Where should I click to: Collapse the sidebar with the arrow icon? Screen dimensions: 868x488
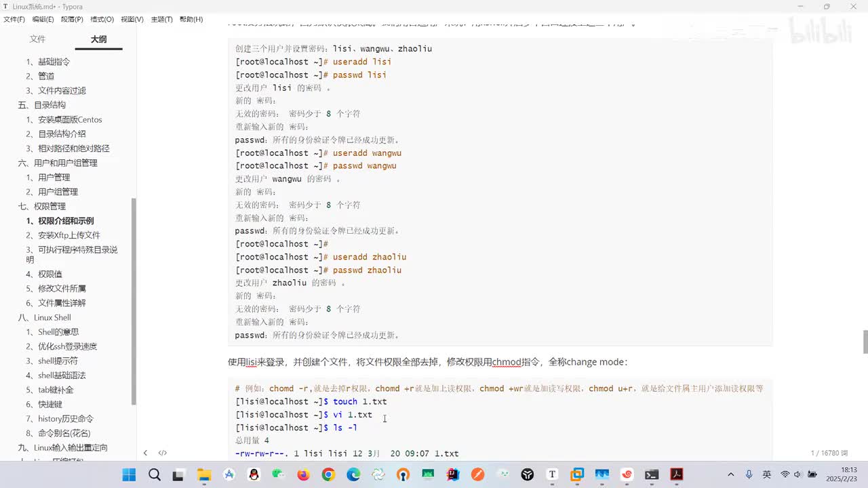(x=145, y=453)
